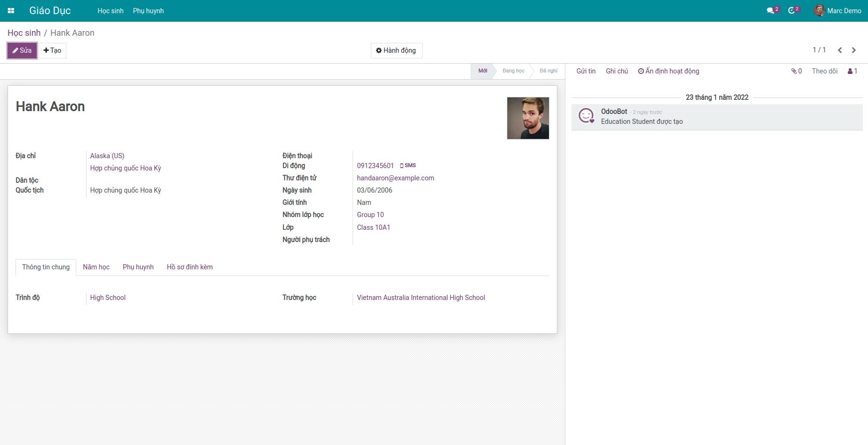Screen dimensions: 868x445
Task: Click Gửi tin to send message
Action: click(586, 71)
